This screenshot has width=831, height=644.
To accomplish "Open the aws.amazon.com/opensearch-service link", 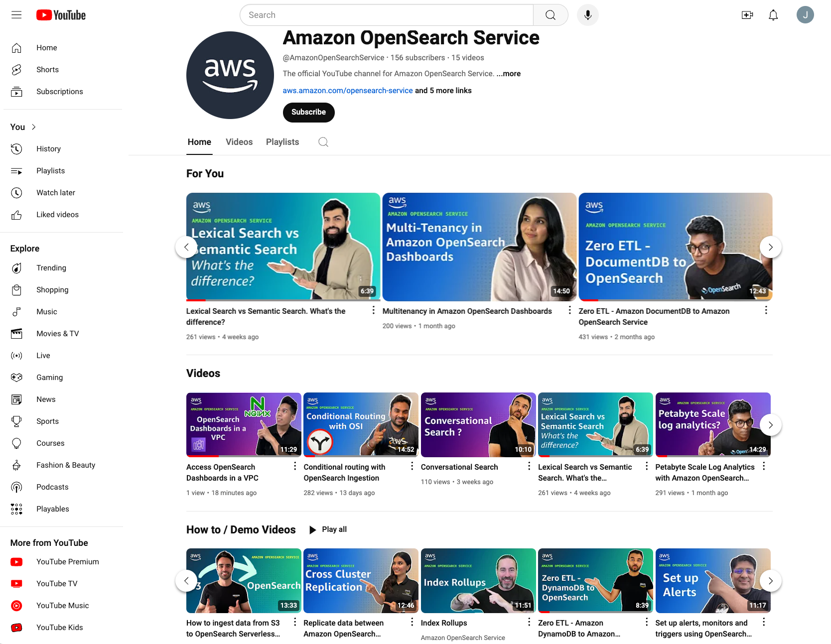I will (x=348, y=91).
